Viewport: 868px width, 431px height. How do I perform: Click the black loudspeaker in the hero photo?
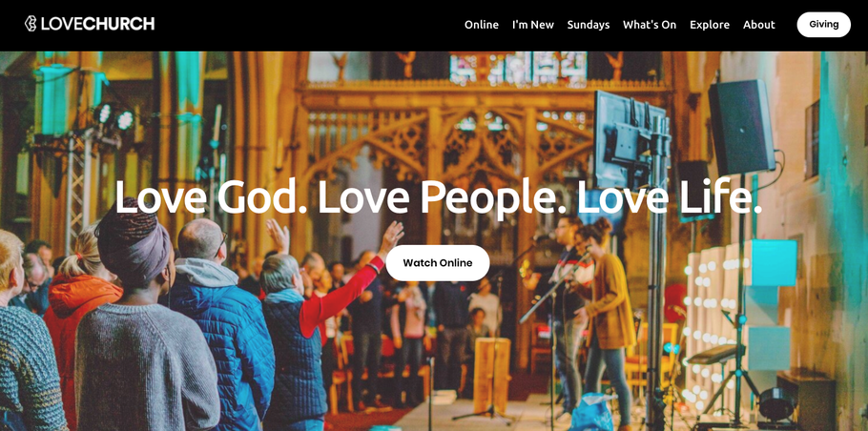(742, 127)
